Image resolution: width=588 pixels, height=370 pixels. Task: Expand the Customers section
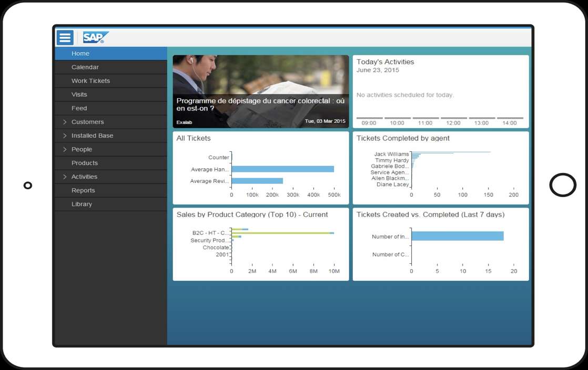(x=87, y=121)
